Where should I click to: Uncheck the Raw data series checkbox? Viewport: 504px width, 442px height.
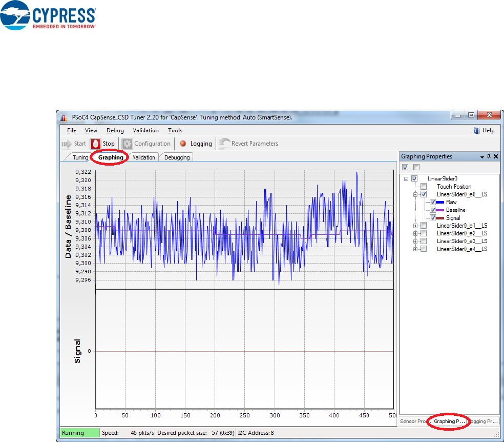point(433,203)
